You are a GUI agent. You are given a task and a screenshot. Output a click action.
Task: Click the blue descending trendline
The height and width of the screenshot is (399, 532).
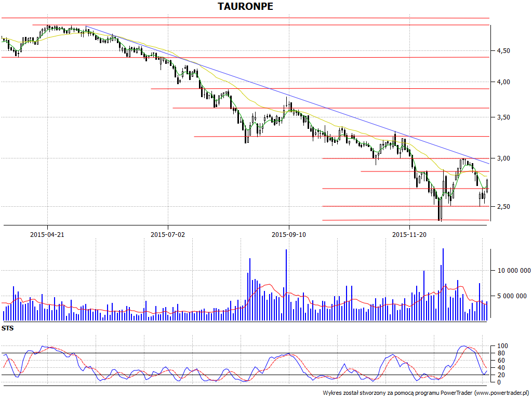(288, 96)
